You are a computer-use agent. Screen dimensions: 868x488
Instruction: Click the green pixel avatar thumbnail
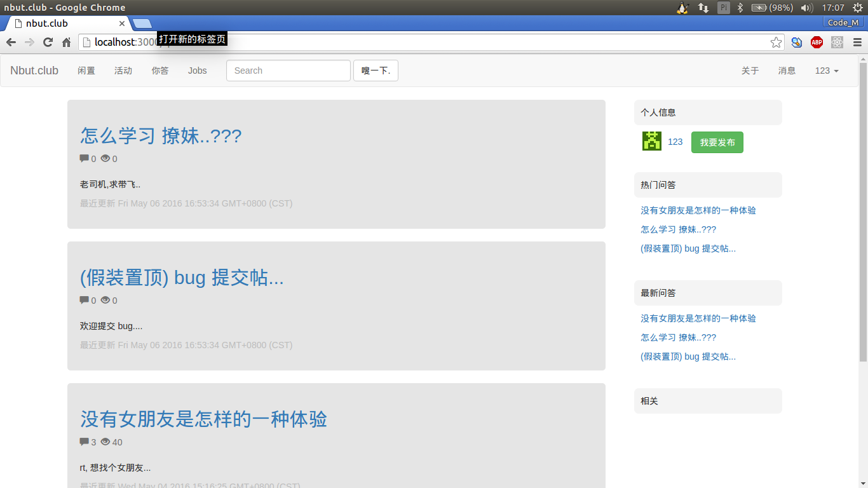coord(652,141)
